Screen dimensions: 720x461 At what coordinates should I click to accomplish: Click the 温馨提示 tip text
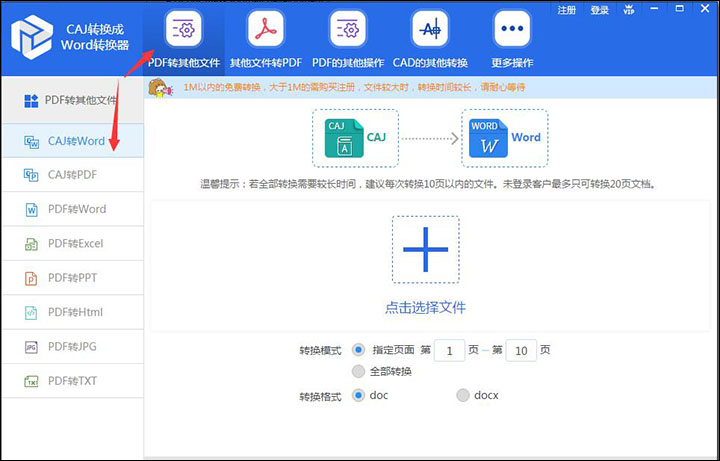pyautogui.click(x=427, y=185)
